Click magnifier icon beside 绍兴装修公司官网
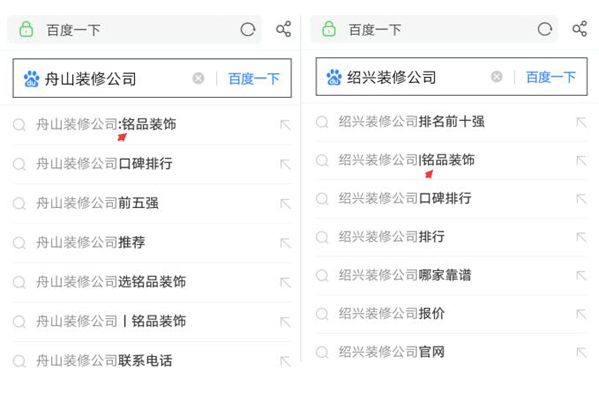599x395 pixels. point(322,352)
